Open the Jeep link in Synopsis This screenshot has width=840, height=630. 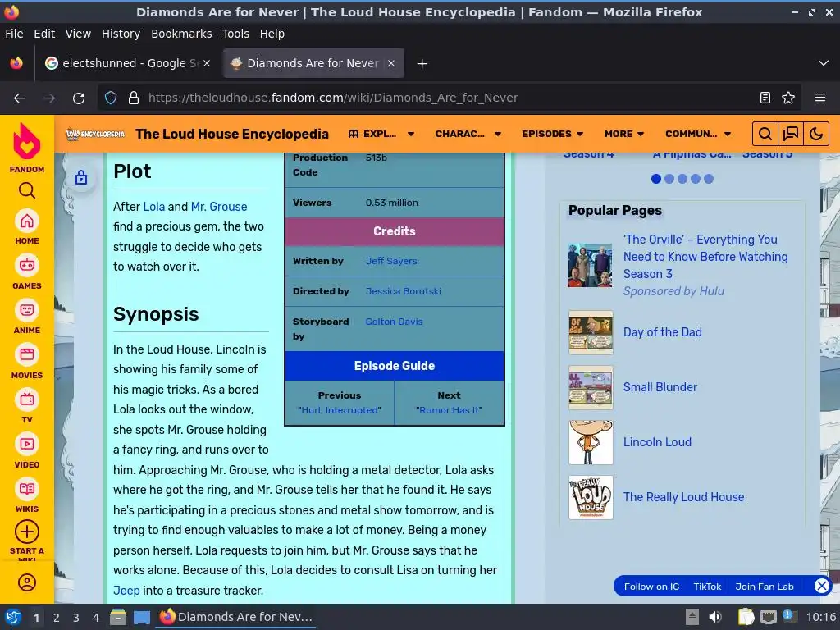[126, 591]
